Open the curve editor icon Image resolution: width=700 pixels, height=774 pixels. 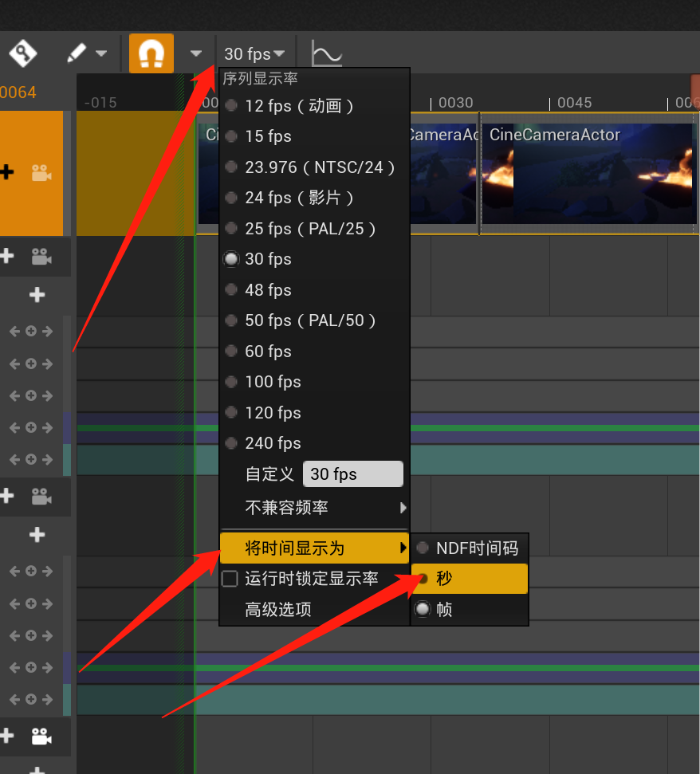click(x=327, y=53)
